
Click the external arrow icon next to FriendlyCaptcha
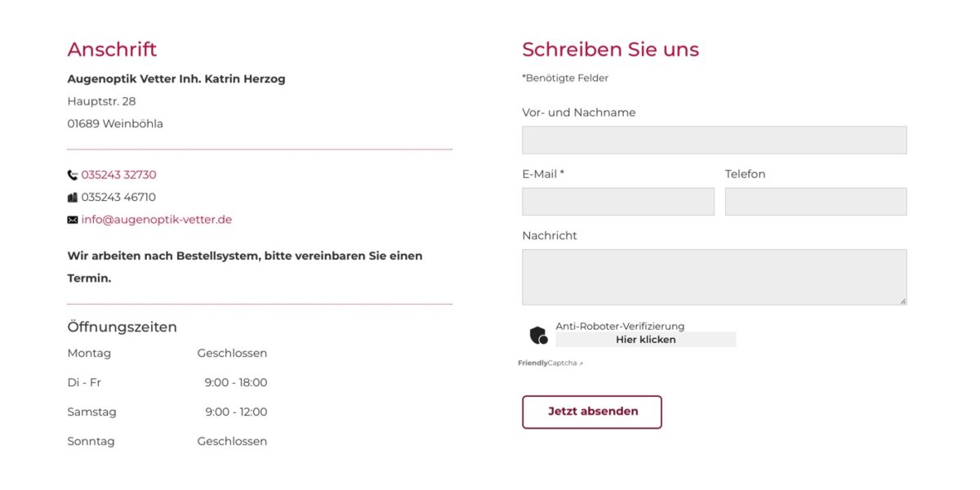coord(581,363)
